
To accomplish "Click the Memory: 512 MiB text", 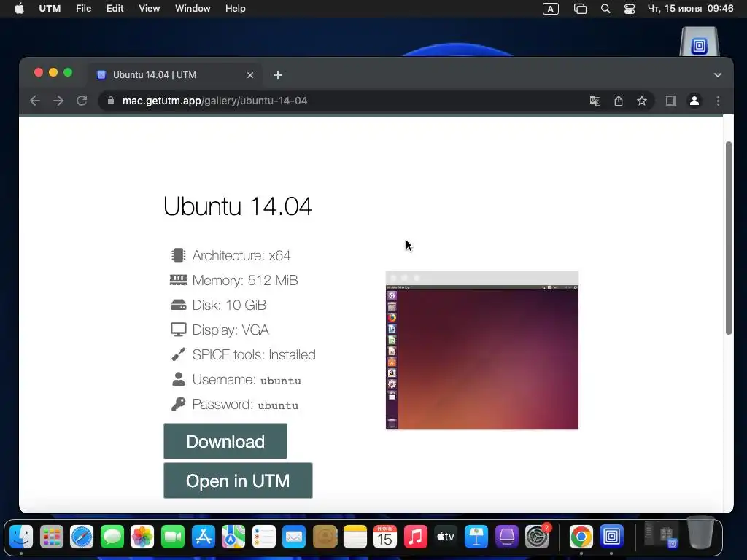I will click(x=245, y=281).
